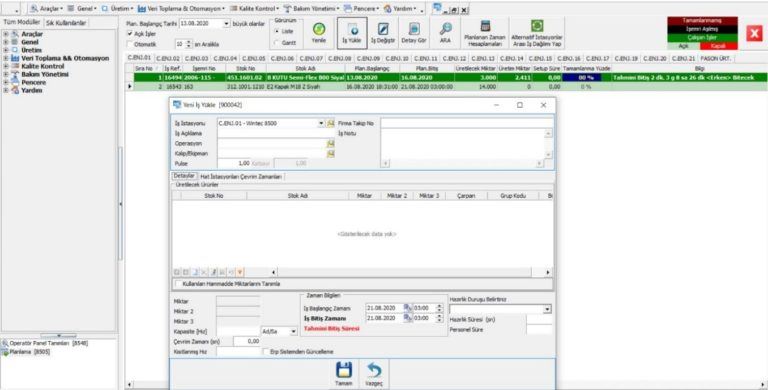Switch to the C.ENJ.05 tab
Screen dimensions: 768x390
click(x=254, y=58)
